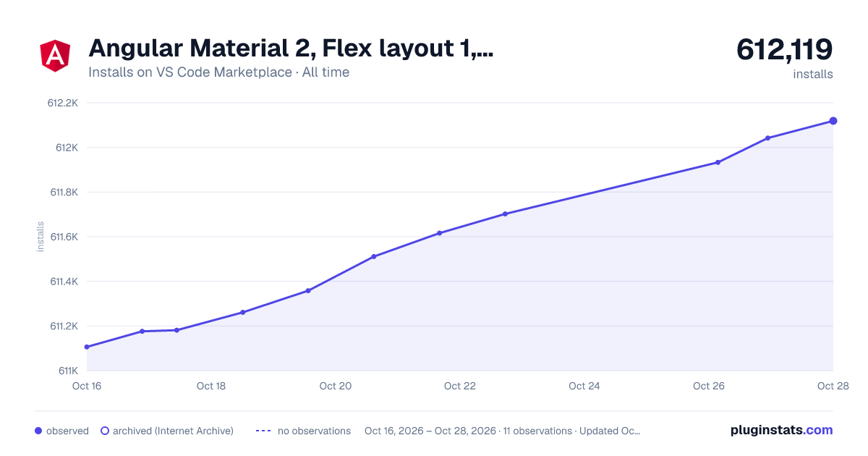The width and height of the screenshot is (868, 456).
Task: Click the title 'Angular Material 2, Flex layout 1,...'
Action: coord(291,48)
